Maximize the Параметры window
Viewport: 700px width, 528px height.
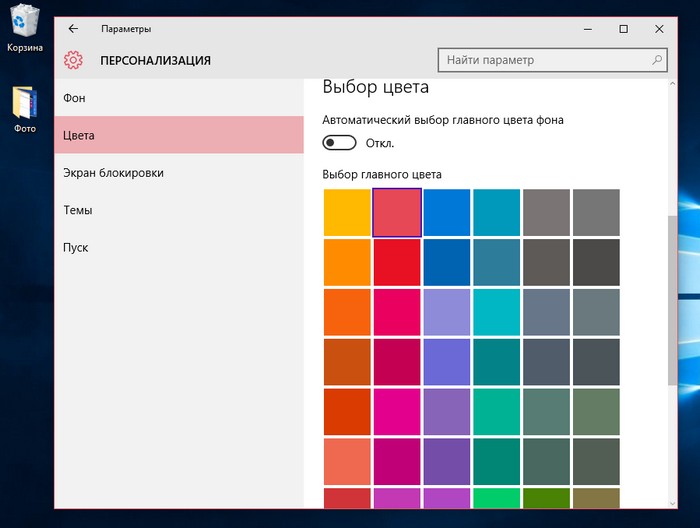click(x=624, y=29)
